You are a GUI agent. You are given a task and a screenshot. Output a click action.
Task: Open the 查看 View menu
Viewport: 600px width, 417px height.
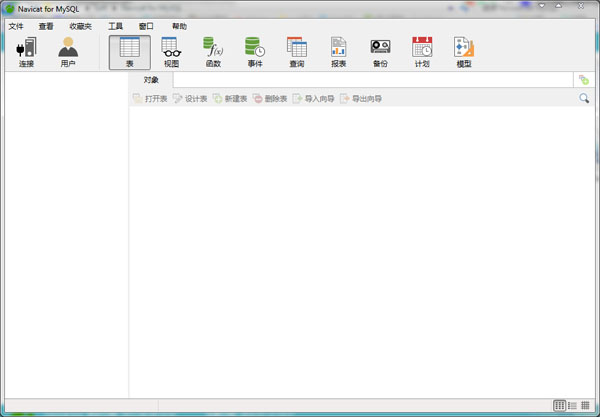coord(46,26)
